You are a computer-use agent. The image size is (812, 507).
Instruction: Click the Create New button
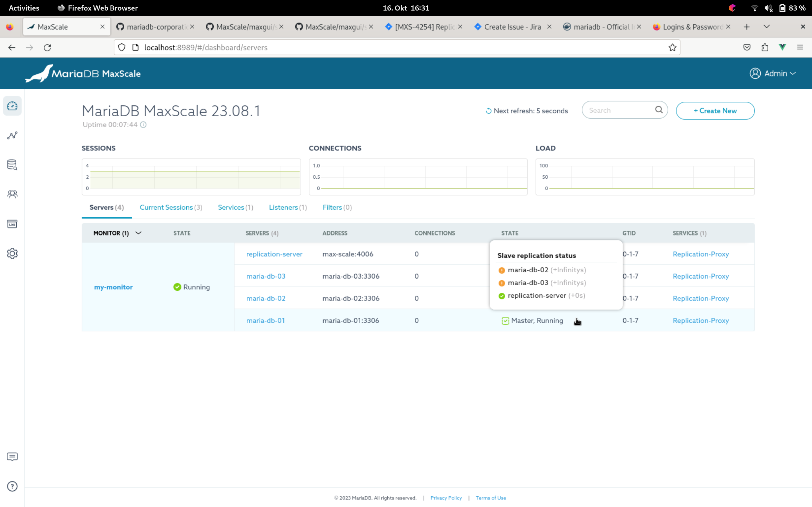(715, 111)
